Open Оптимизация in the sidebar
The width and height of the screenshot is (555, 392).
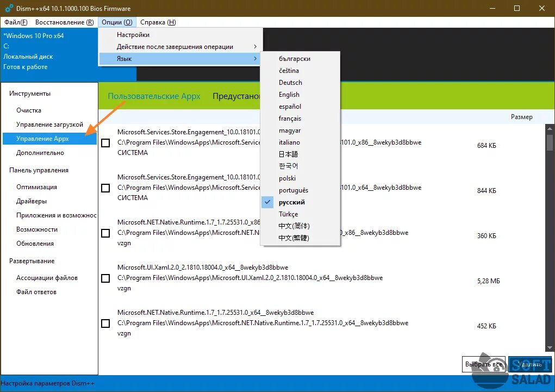click(49, 187)
